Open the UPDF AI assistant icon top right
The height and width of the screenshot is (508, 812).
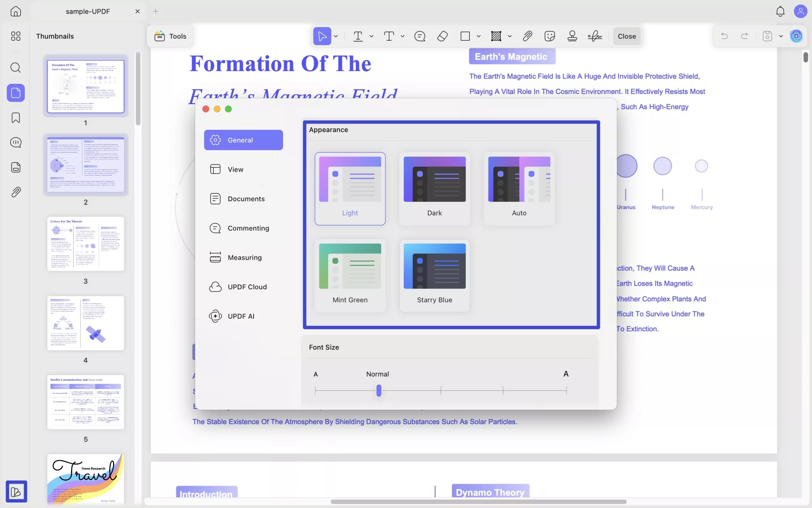pyautogui.click(x=796, y=36)
